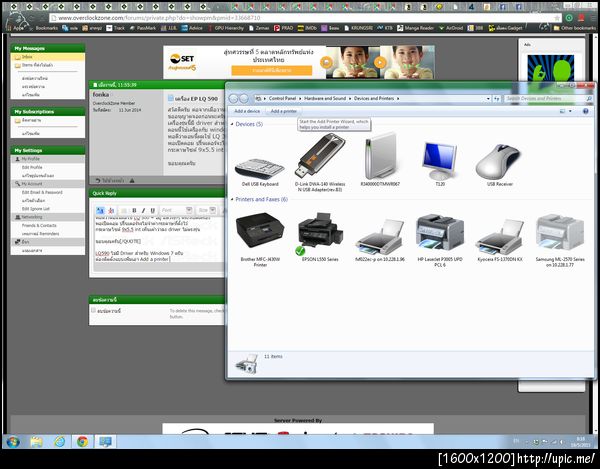Click Add a printer toolbar command
600x469 pixels.
point(284,111)
